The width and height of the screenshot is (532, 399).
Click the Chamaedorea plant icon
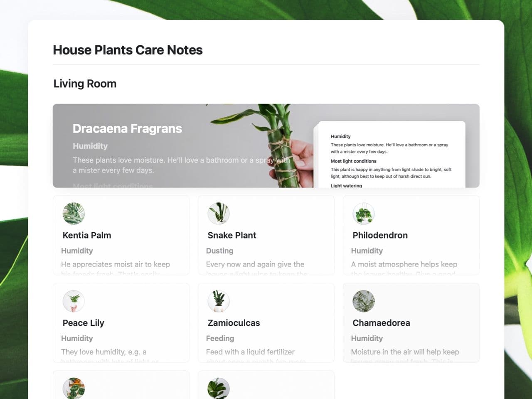[x=364, y=301]
